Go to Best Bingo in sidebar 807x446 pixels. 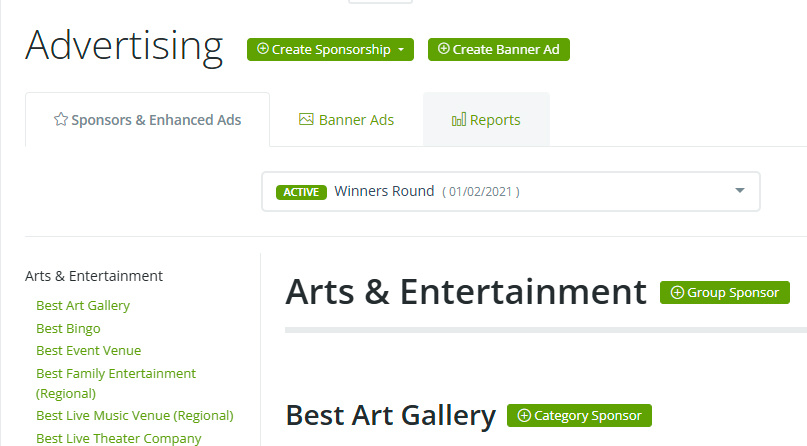[68, 328]
